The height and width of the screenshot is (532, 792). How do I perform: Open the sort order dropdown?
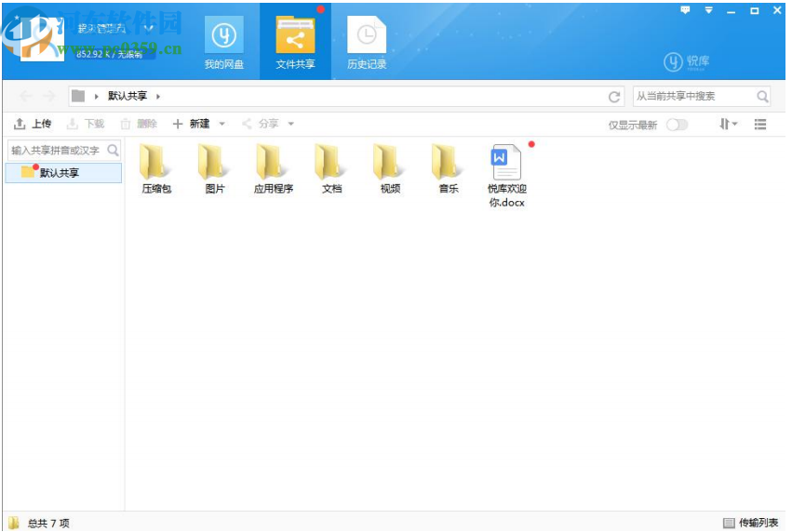click(728, 124)
